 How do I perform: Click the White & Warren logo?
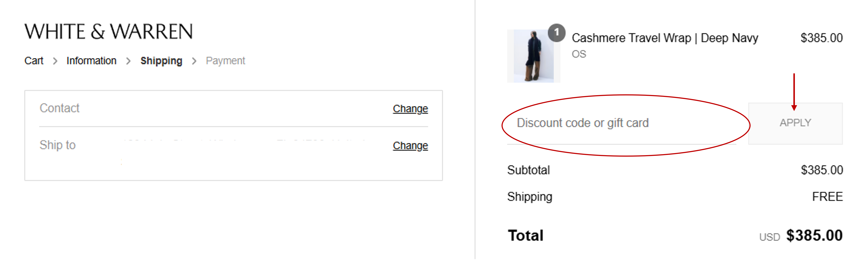(x=108, y=32)
